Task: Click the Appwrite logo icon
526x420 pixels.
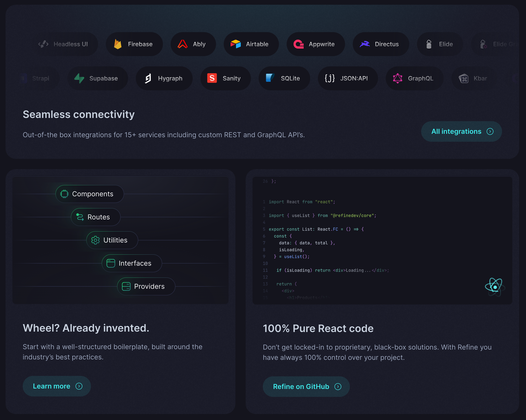Action: click(x=299, y=44)
